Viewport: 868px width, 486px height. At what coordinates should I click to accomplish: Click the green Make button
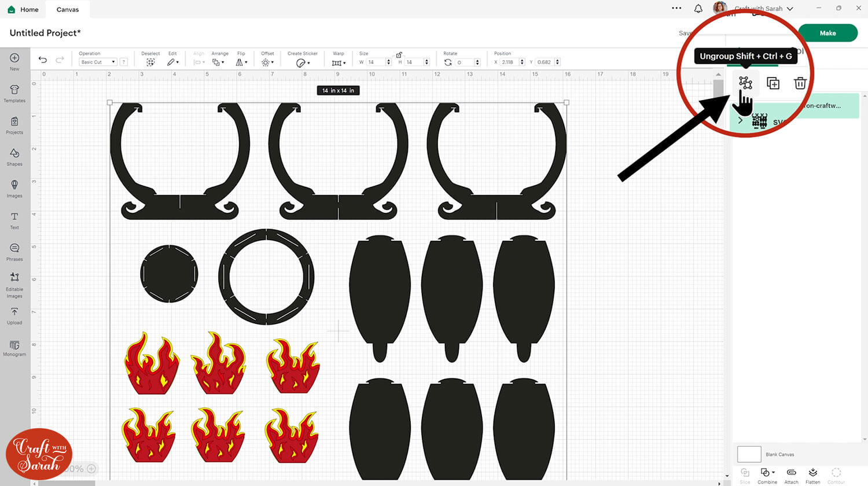coord(827,33)
